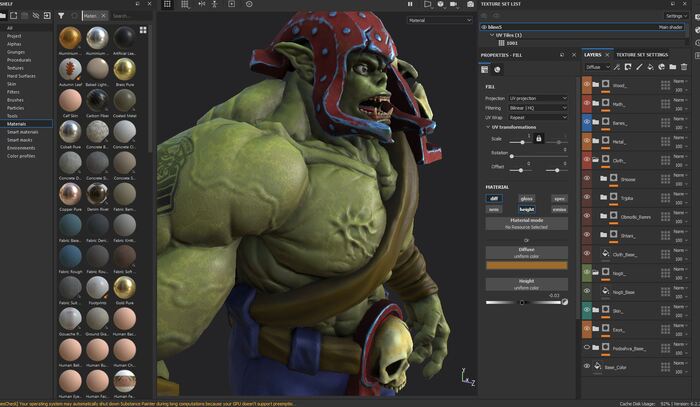
Task: Hide the Wood_ layer
Action: click(587, 85)
